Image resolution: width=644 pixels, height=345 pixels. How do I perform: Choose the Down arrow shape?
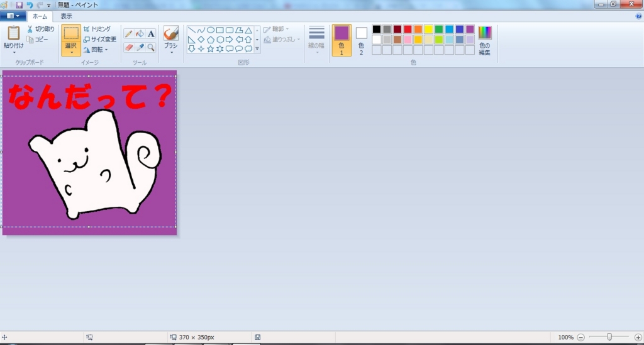(191, 49)
